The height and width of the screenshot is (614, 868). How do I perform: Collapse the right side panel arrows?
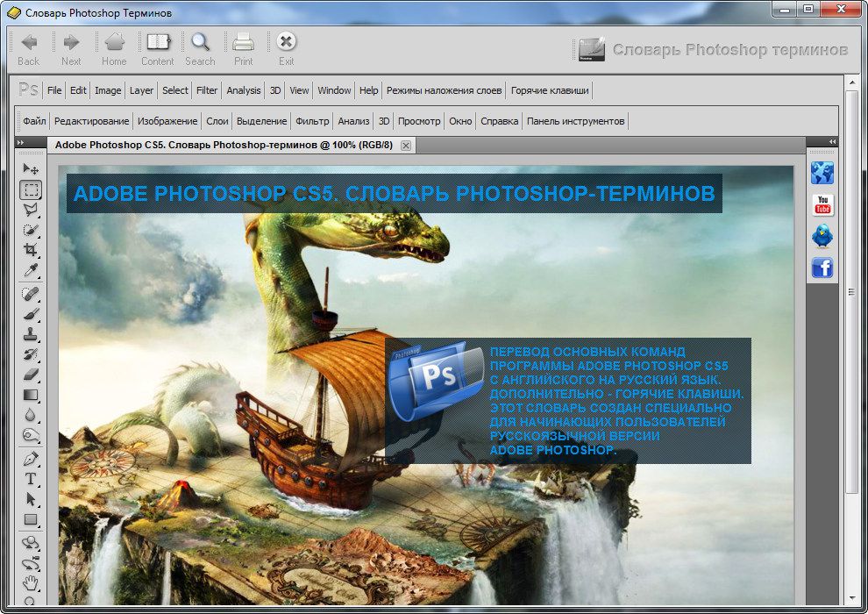[x=832, y=142]
